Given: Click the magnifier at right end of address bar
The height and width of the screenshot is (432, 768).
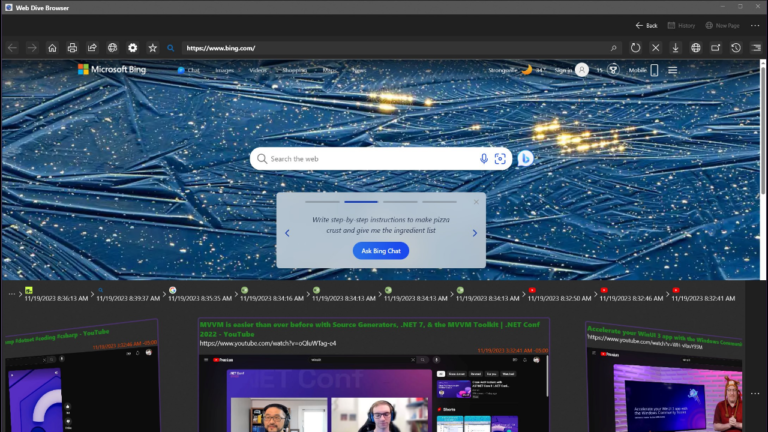Looking at the screenshot, I should pos(613,48).
